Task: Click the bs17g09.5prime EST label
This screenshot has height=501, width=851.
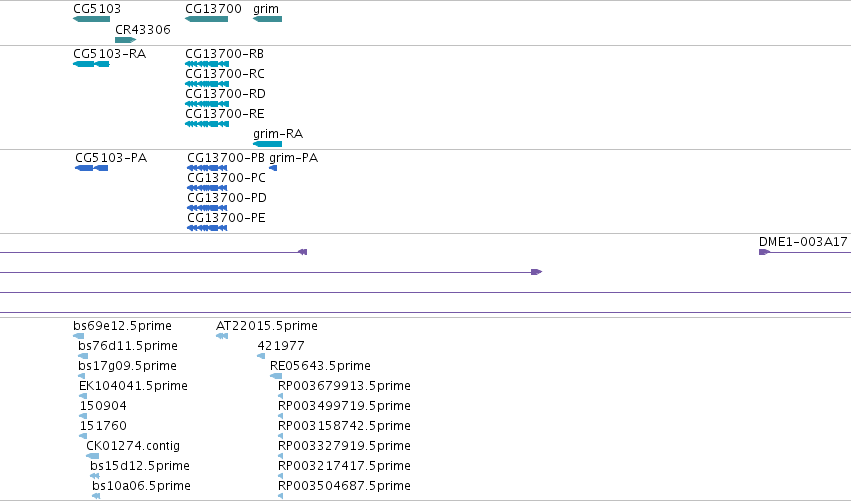Action: [x=127, y=366]
